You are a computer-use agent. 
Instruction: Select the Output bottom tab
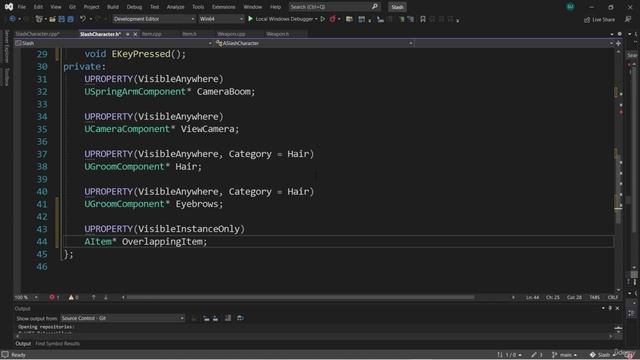(23, 344)
